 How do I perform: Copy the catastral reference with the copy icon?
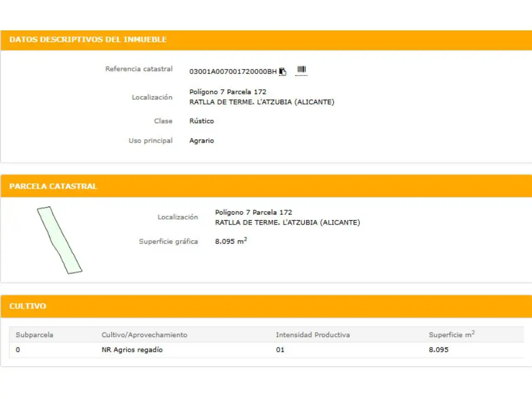pyautogui.click(x=283, y=71)
